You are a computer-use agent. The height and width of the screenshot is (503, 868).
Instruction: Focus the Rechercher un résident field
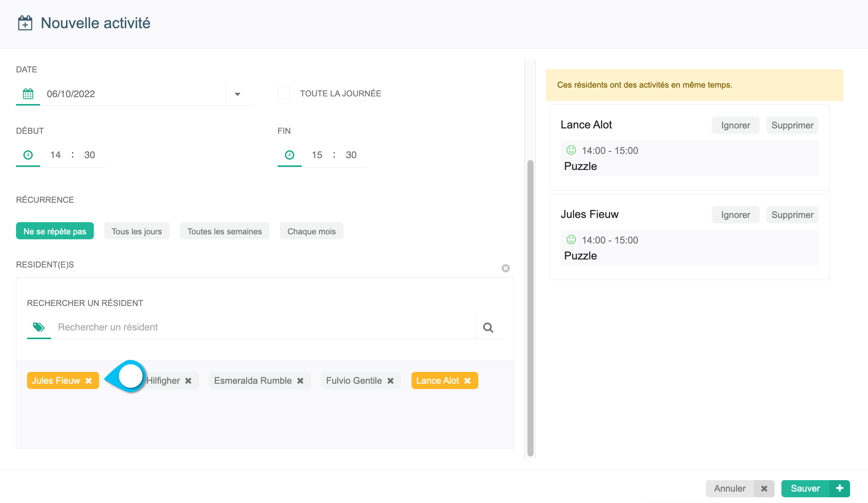click(x=263, y=327)
